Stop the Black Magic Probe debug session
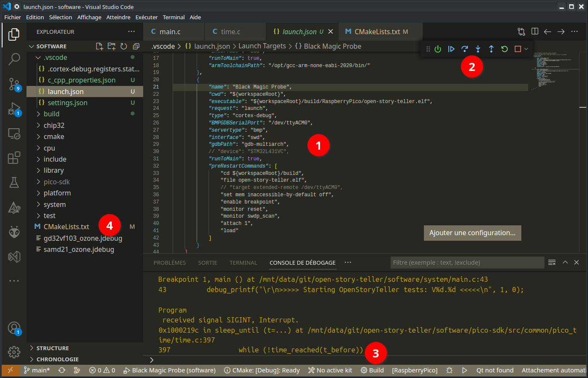The image size is (588, 378). (x=517, y=49)
